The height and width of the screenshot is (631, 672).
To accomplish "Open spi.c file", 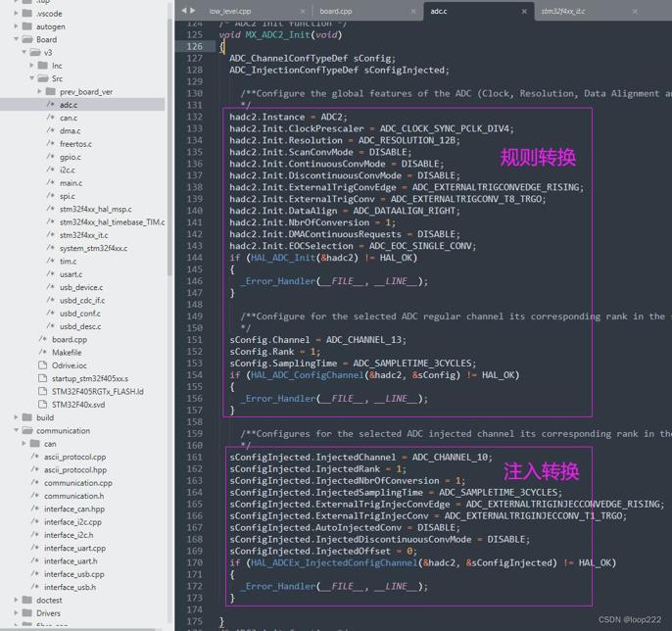I will 68,196.
